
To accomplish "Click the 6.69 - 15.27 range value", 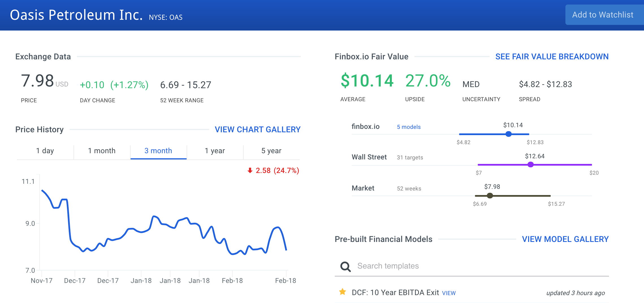I will coord(186,85).
